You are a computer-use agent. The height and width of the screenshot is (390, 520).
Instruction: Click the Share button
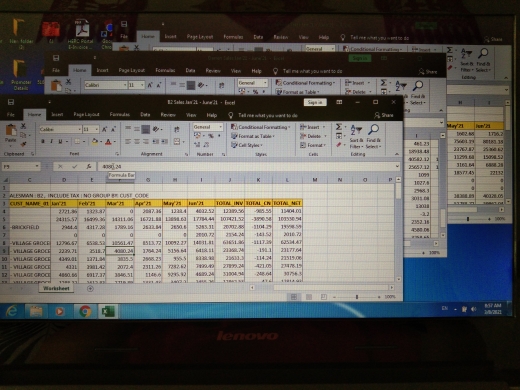coord(384,115)
